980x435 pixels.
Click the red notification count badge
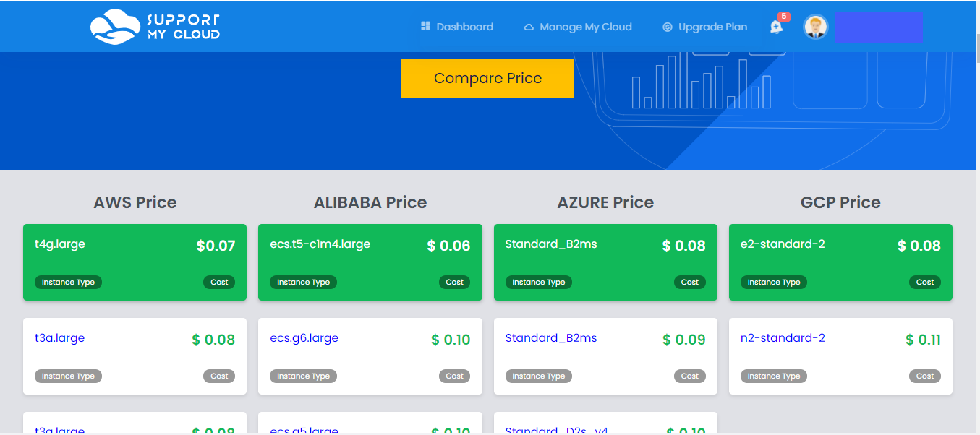pyautogui.click(x=784, y=17)
